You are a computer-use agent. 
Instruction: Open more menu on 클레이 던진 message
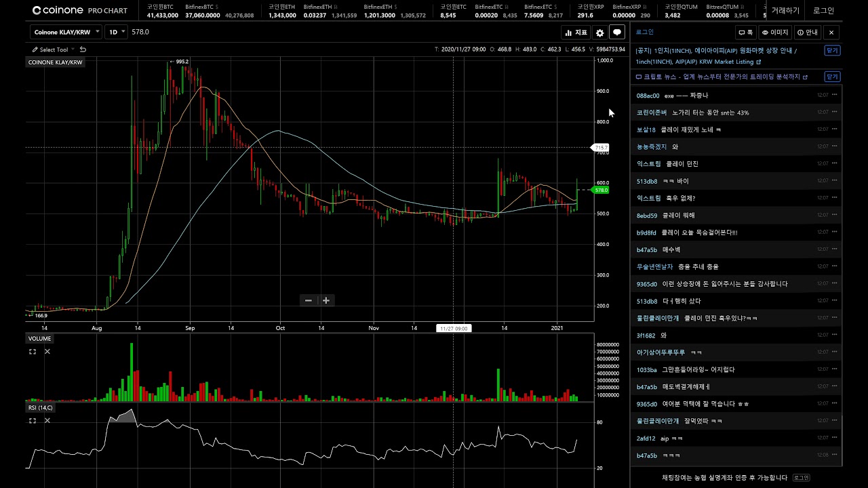pyautogui.click(x=835, y=163)
